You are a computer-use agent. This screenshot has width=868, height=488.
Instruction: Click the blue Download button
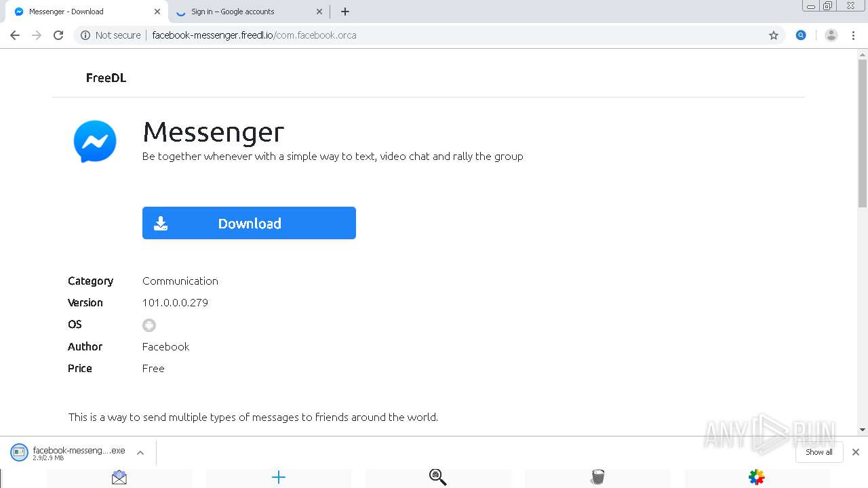(x=249, y=223)
